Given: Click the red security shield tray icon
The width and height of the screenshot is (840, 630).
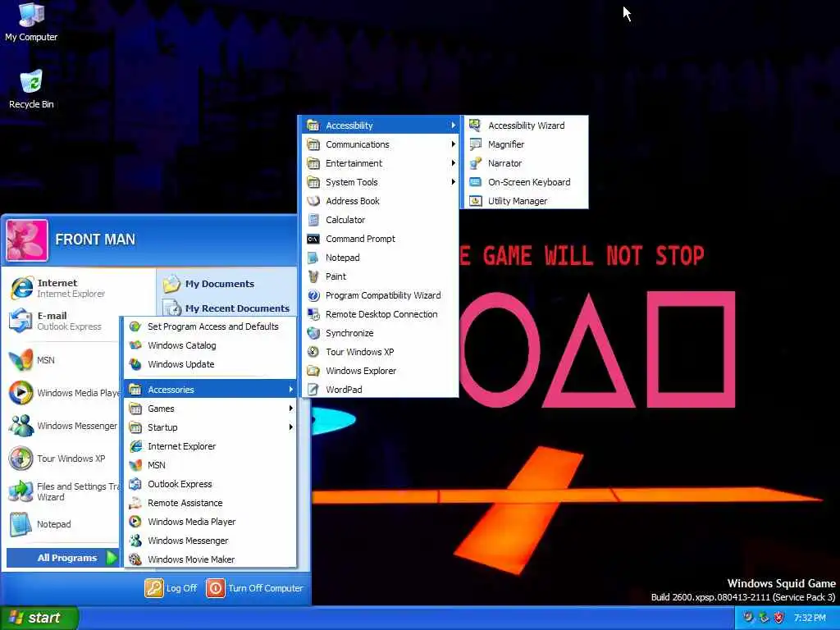Looking at the screenshot, I should (x=779, y=618).
